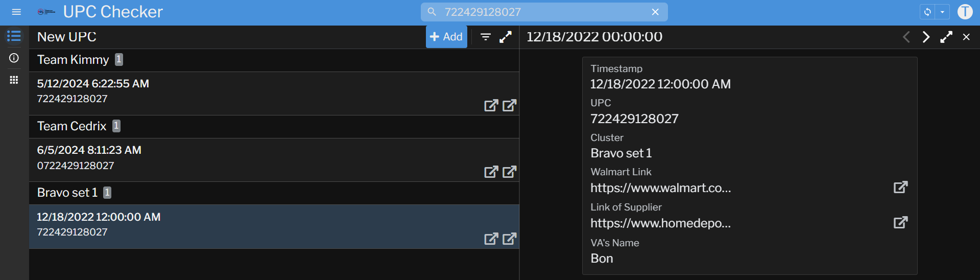Collapse the Team Kimmy group header
The width and height of the screenshot is (980, 280).
(73, 60)
